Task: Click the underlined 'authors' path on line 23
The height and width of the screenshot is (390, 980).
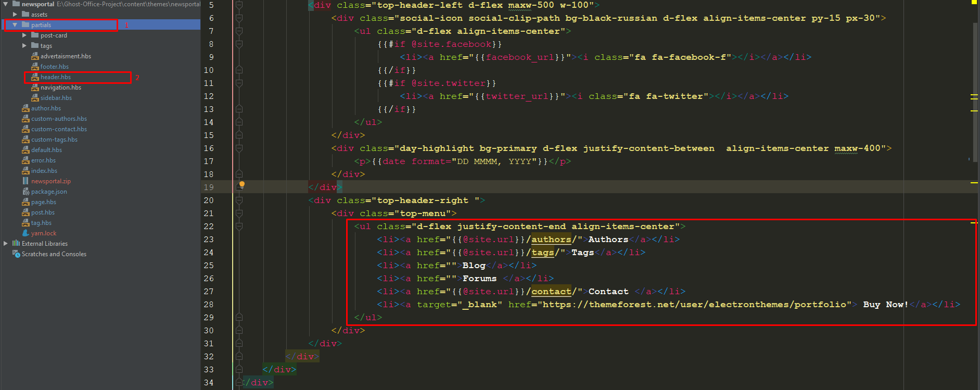Action: pyautogui.click(x=551, y=240)
